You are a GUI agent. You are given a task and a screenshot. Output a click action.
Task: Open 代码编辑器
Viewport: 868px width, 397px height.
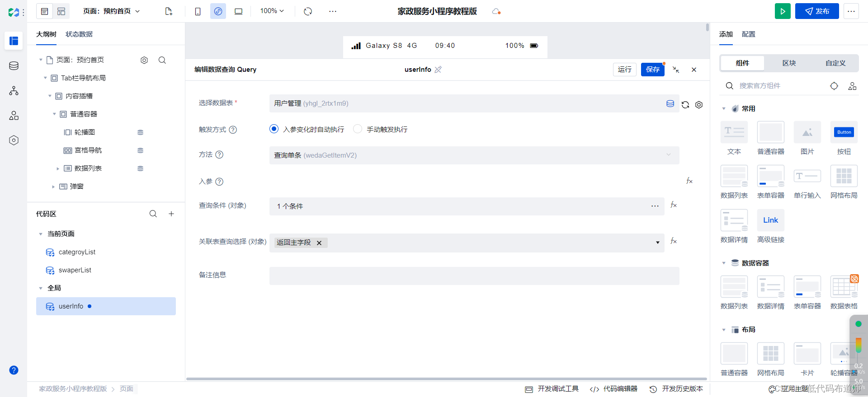point(613,389)
